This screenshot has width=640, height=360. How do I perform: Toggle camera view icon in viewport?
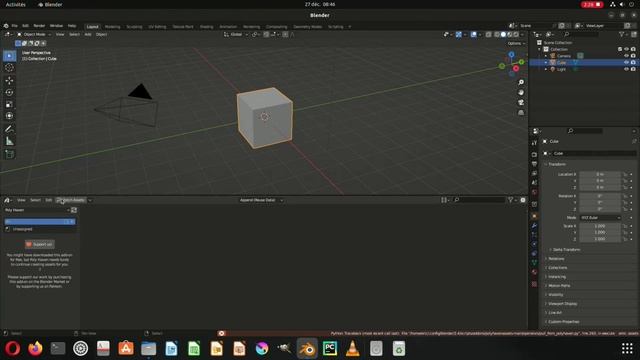point(521,102)
